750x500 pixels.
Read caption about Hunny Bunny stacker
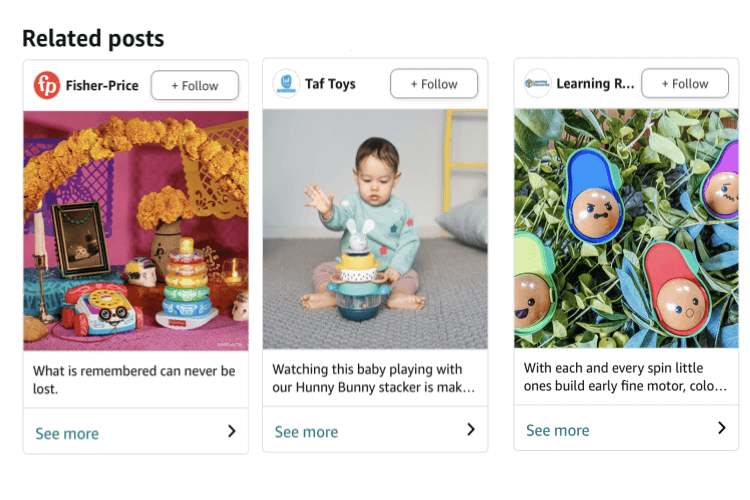[x=374, y=378]
